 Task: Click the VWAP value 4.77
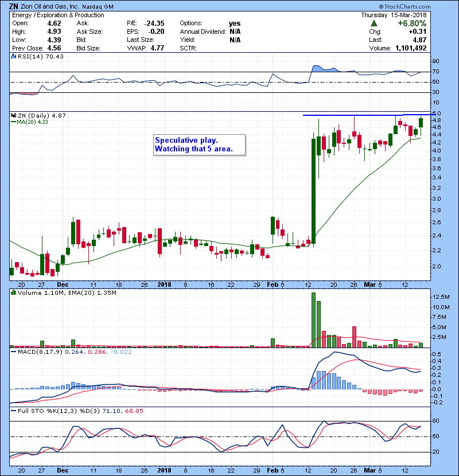[x=157, y=48]
